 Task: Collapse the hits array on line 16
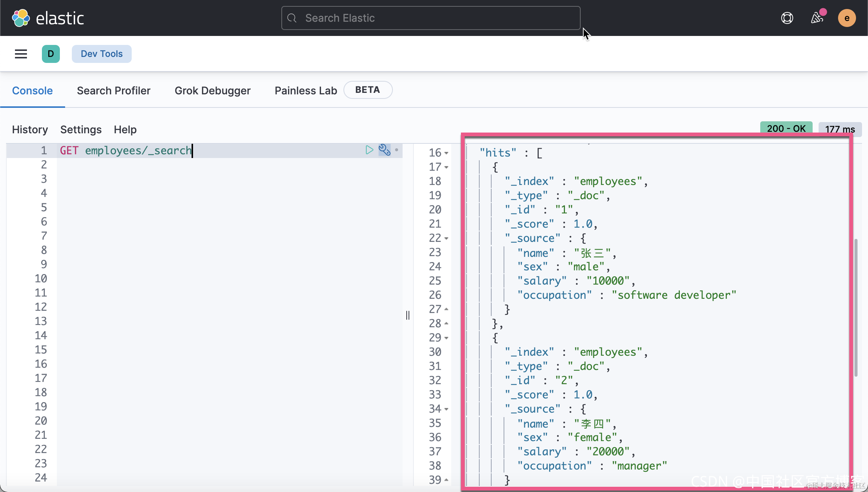pos(446,153)
